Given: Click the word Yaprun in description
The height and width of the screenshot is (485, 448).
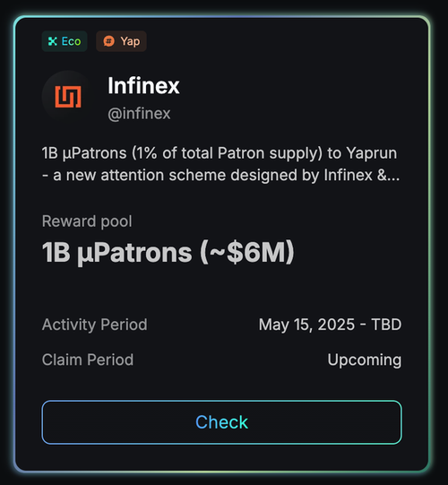Looking at the screenshot, I should (371, 153).
